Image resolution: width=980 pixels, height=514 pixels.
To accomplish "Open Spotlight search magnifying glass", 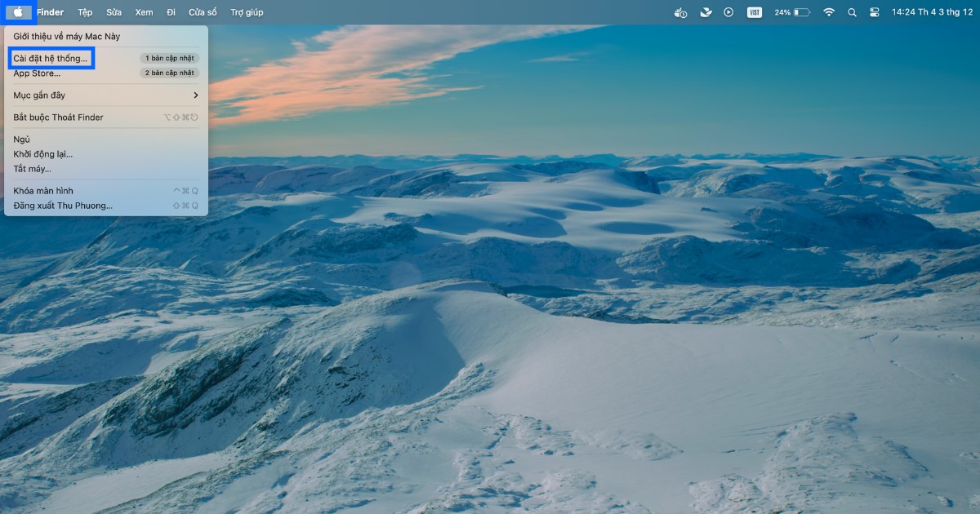I will (852, 12).
